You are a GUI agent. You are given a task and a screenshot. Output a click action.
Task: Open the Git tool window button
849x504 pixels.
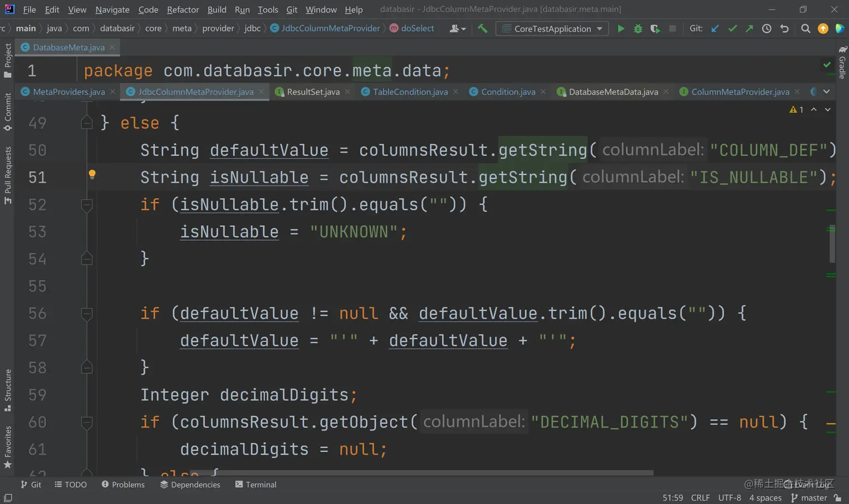(x=31, y=484)
